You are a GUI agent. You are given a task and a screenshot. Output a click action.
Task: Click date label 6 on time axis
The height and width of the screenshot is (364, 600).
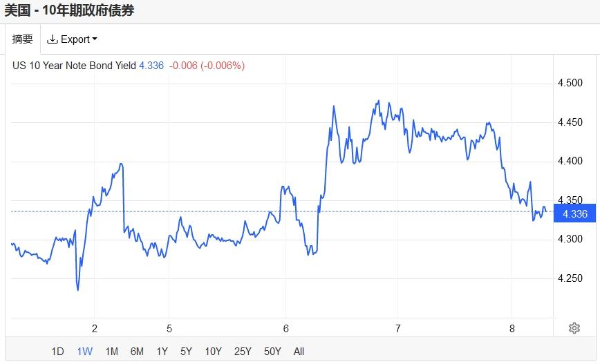click(285, 328)
